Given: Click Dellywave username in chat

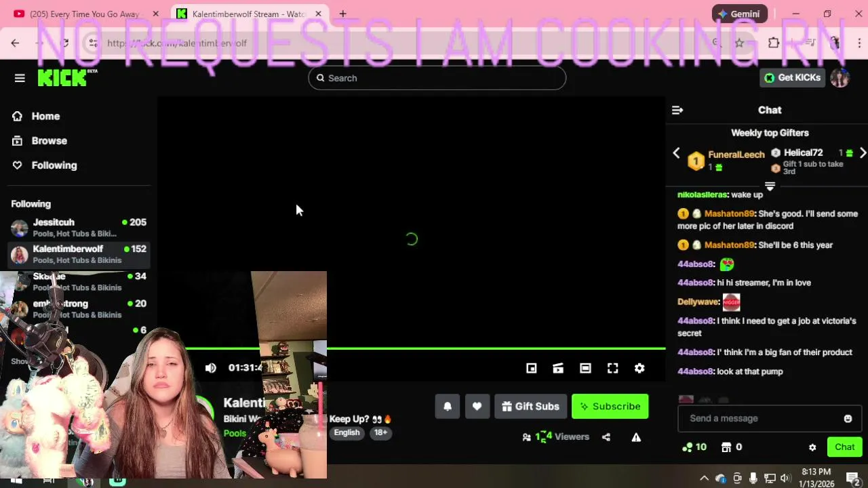Looking at the screenshot, I should point(698,302).
